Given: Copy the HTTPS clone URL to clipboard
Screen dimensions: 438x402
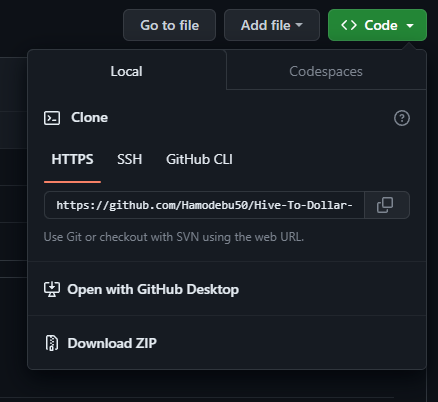Looking at the screenshot, I should pos(387,205).
